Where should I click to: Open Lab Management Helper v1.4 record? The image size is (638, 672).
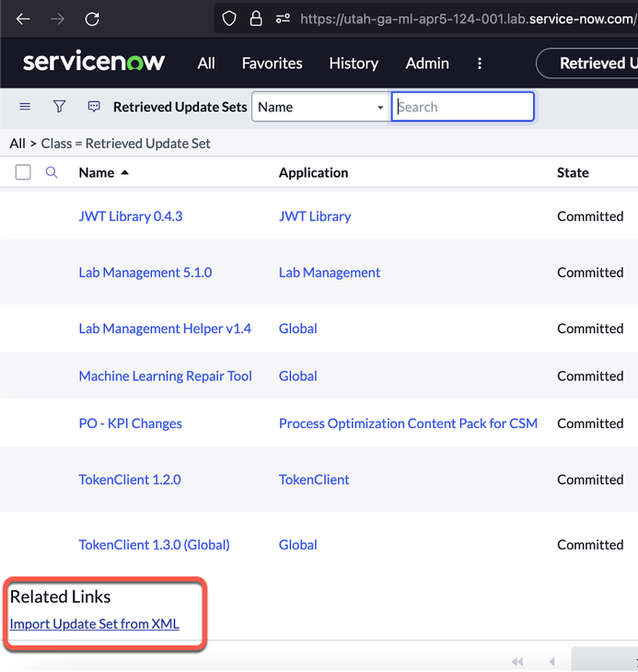coord(165,329)
